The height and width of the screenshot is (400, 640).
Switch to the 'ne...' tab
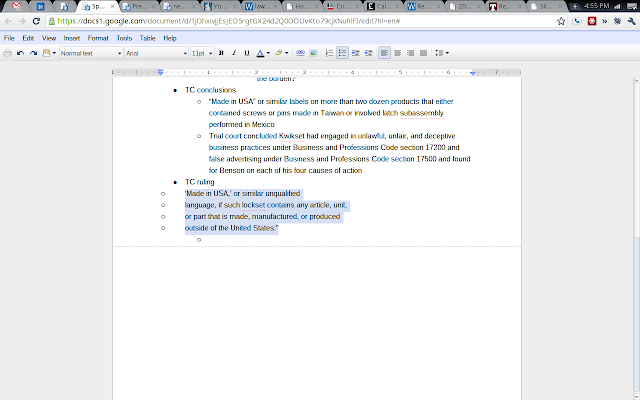[x=180, y=6]
